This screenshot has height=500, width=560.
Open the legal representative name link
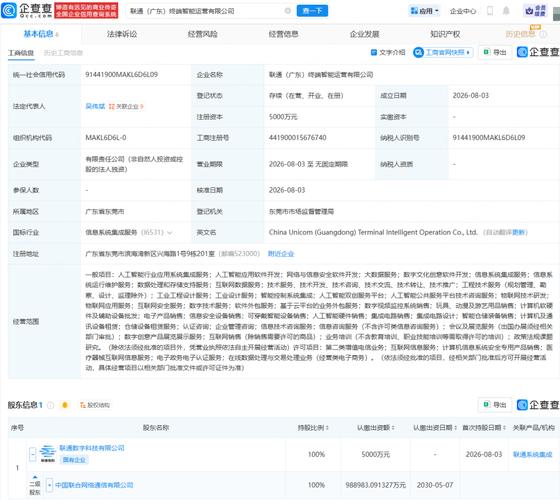95,106
